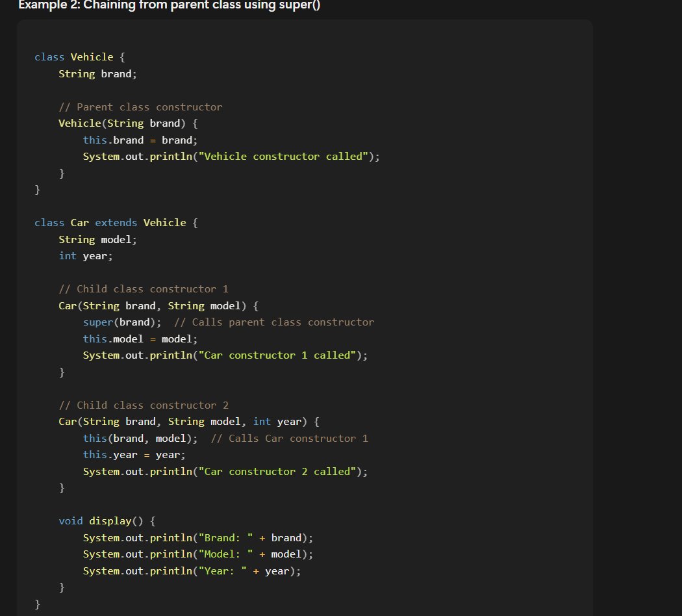The height and width of the screenshot is (616, 682).
Task: Click the println "Year: " + year line
Action: click(x=192, y=571)
